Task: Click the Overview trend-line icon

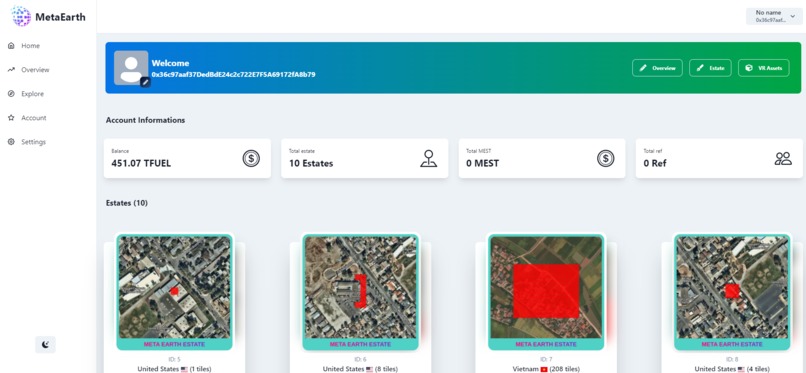Action: pos(11,70)
